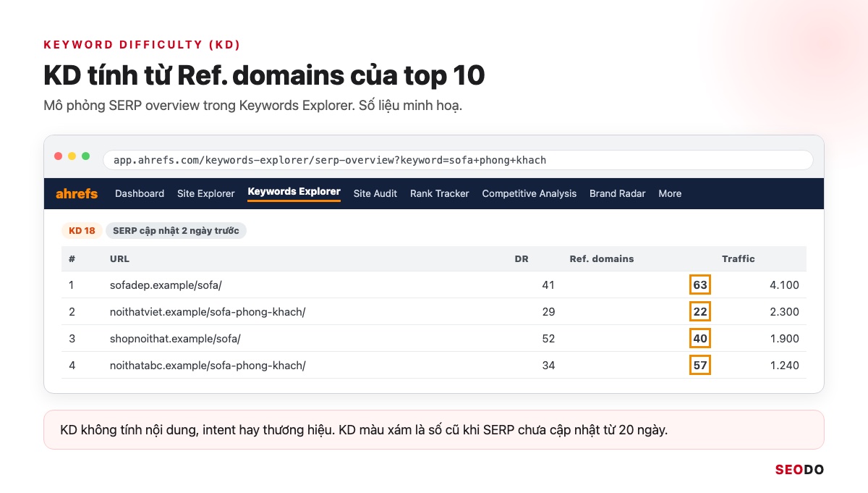Open shopnoithat.example/sofa/ link
Image resolution: width=868 pixels, height=493 pixels.
click(x=175, y=339)
